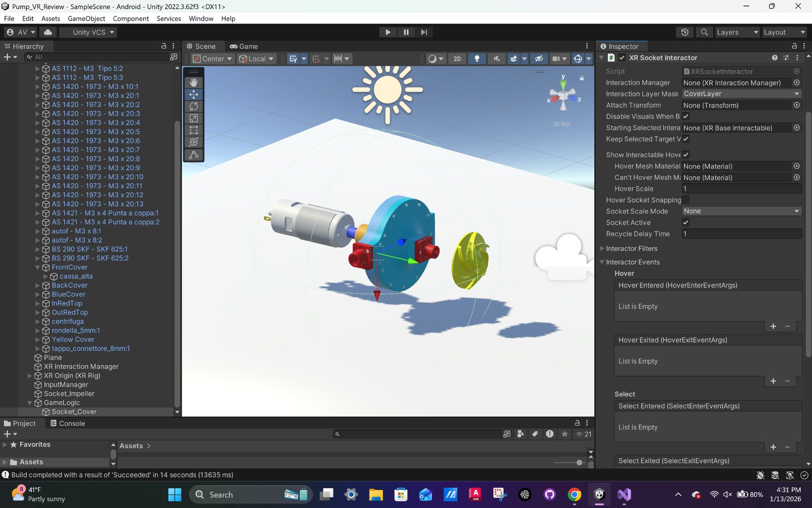Image resolution: width=812 pixels, height=508 pixels.
Task: Open XR Socket Interactor help icon
Action: (x=774, y=58)
